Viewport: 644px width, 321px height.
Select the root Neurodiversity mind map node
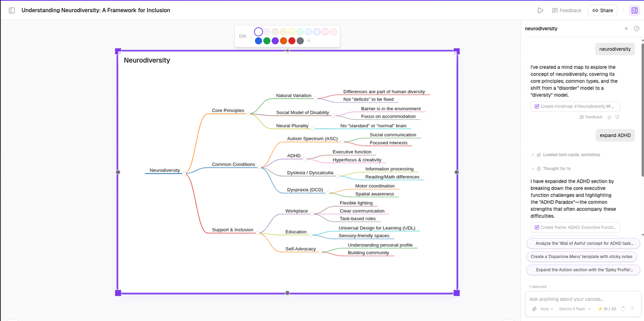point(165,170)
